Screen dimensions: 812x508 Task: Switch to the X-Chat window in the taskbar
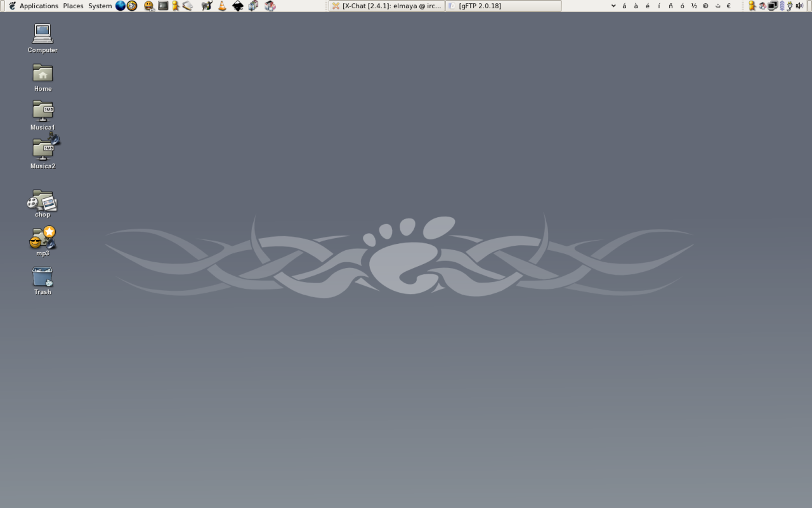click(386, 6)
